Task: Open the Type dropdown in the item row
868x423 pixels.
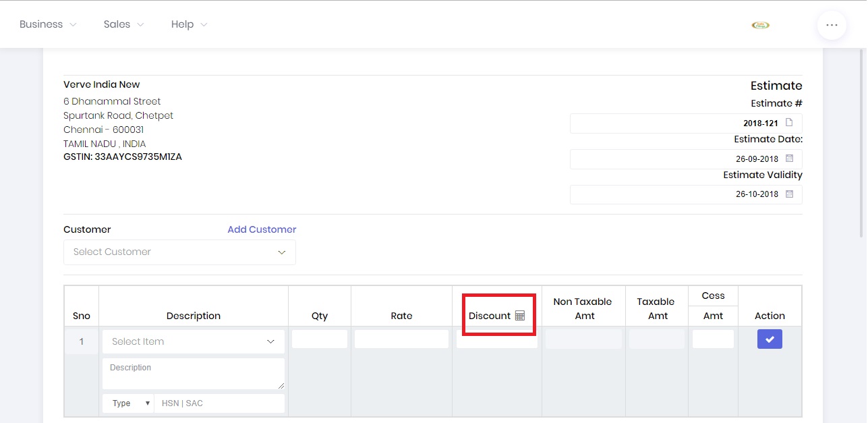Action: 127,403
